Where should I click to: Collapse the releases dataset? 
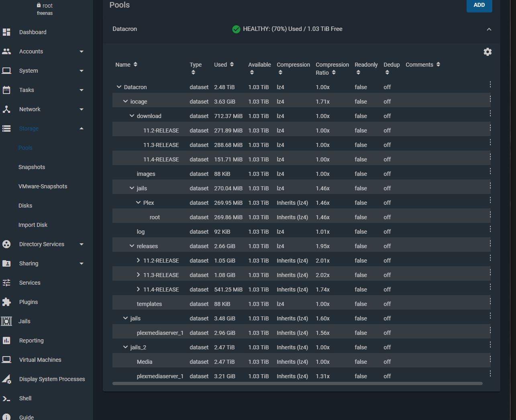click(132, 246)
